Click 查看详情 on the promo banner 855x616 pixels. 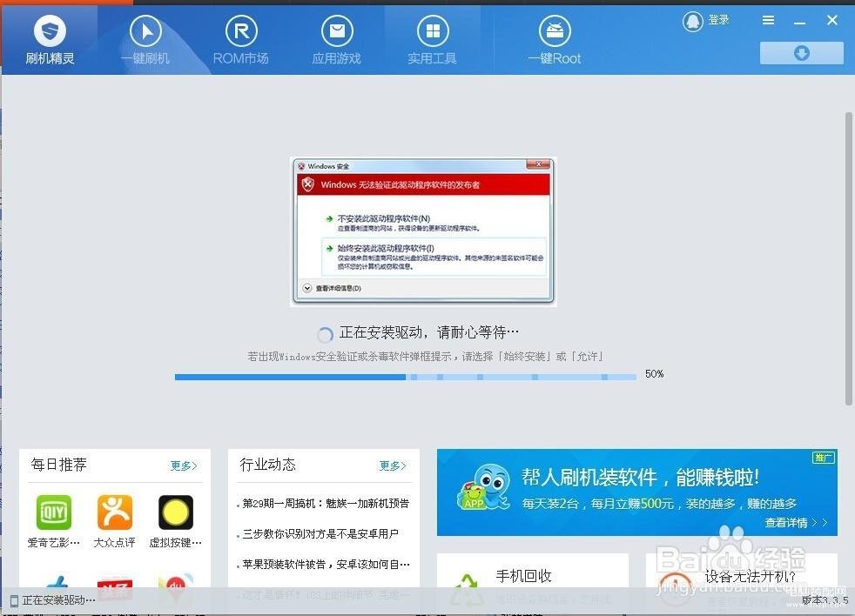point(796,522)
